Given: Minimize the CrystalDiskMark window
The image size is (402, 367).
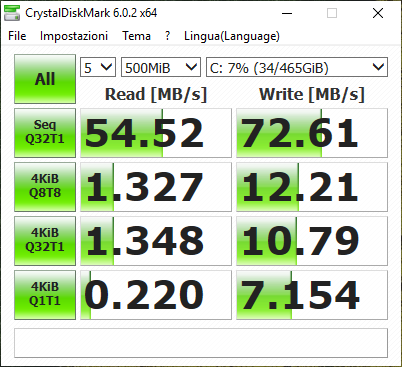Looking at the screenshot, I should [287, 13].
